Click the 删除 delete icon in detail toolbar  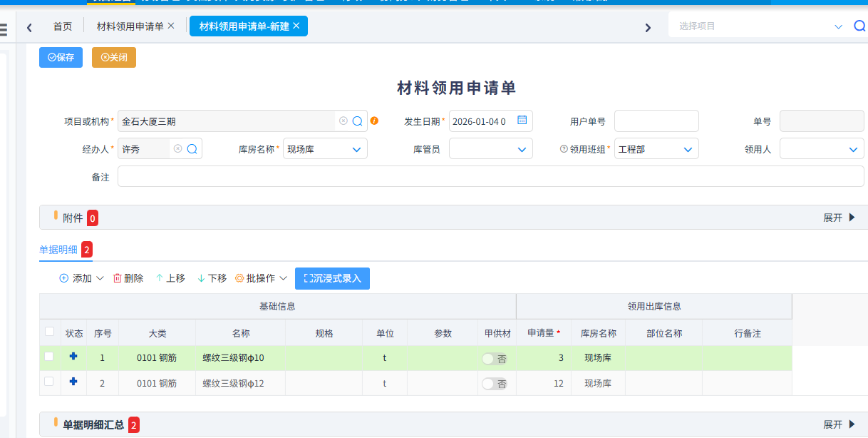pos(118,278)
